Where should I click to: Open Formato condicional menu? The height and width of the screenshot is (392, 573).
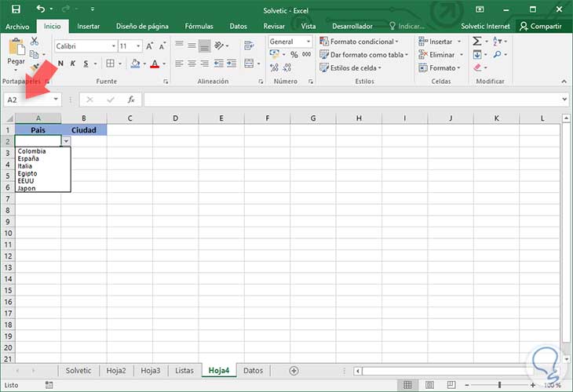[x=359, y=42]
